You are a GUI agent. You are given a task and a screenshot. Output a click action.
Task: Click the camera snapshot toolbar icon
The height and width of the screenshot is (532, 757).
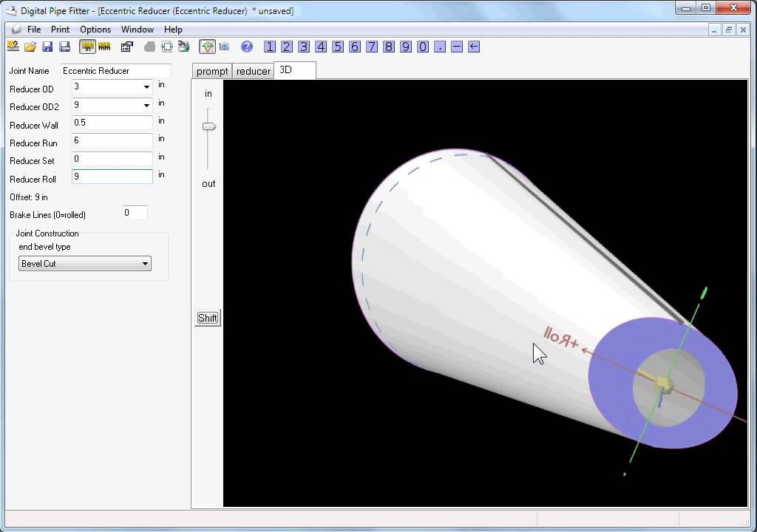click(x=224, y=47)
